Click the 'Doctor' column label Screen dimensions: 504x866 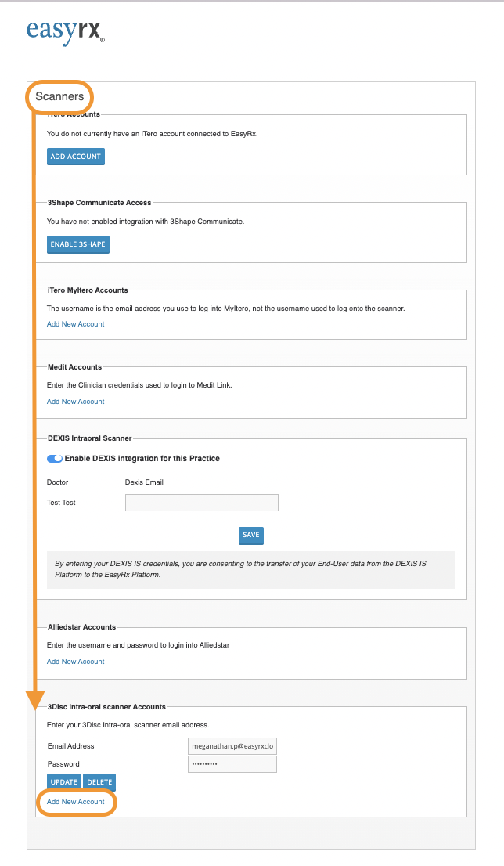tap(57, 482)
